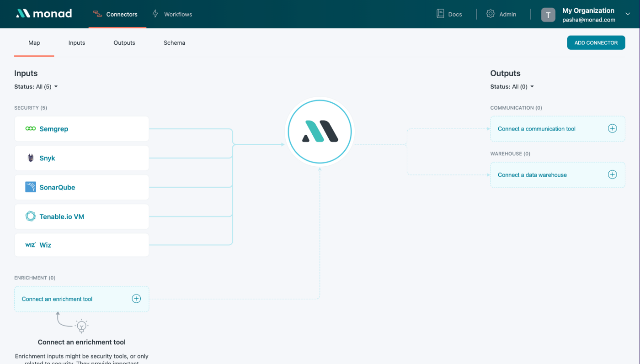
Task: Click the Semgrep logo icon
Action: pyautogui.click(x=31, y=129)
